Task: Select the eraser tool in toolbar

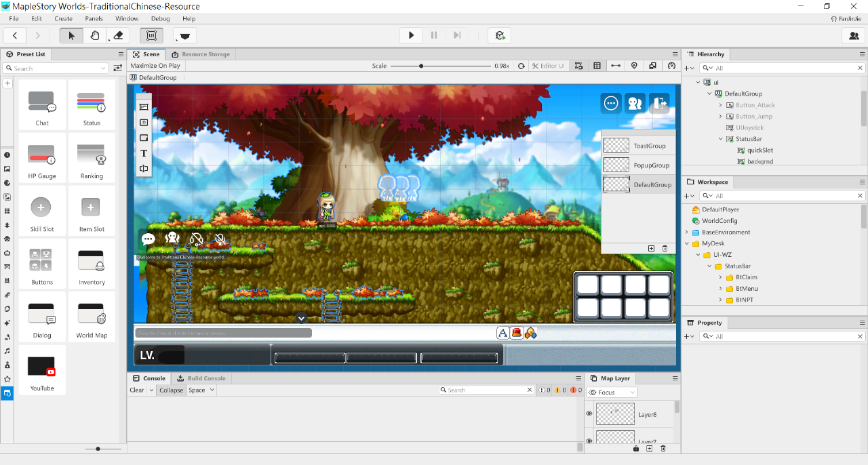Action: [118, 35]
